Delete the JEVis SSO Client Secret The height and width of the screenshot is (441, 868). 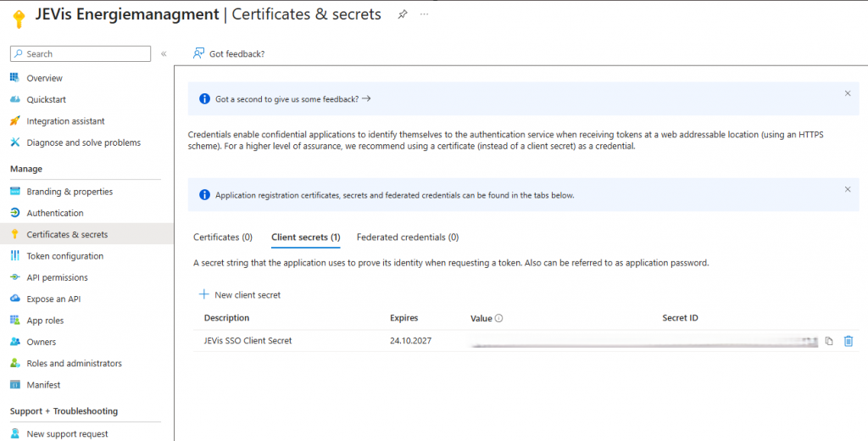click(849, 341)
